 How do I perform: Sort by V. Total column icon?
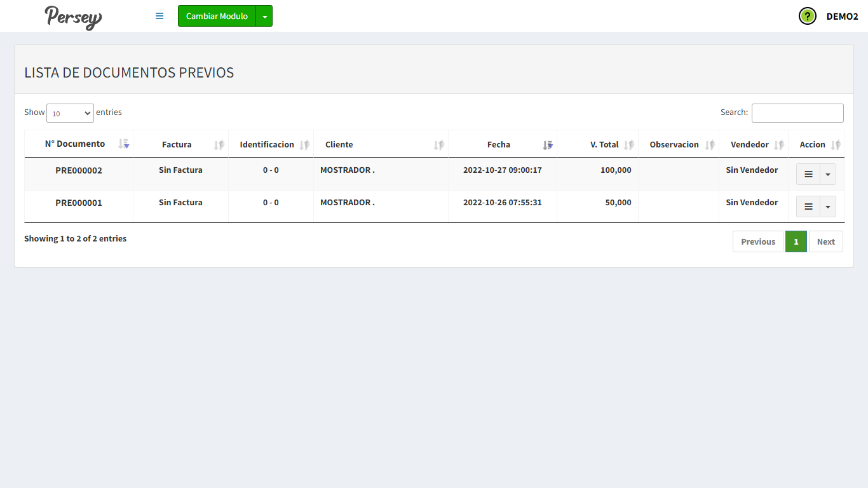tap(629, 145)
